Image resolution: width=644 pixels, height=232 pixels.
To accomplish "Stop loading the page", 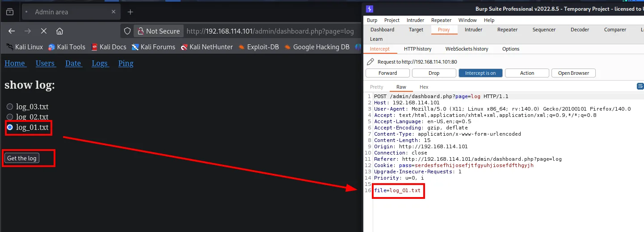I will (44, 31).
